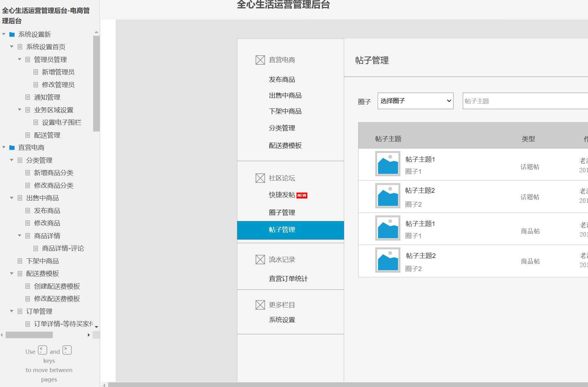This screenshot has width=588, height=387.
Task: Open 直营订单统计
Action: point(288,279)
